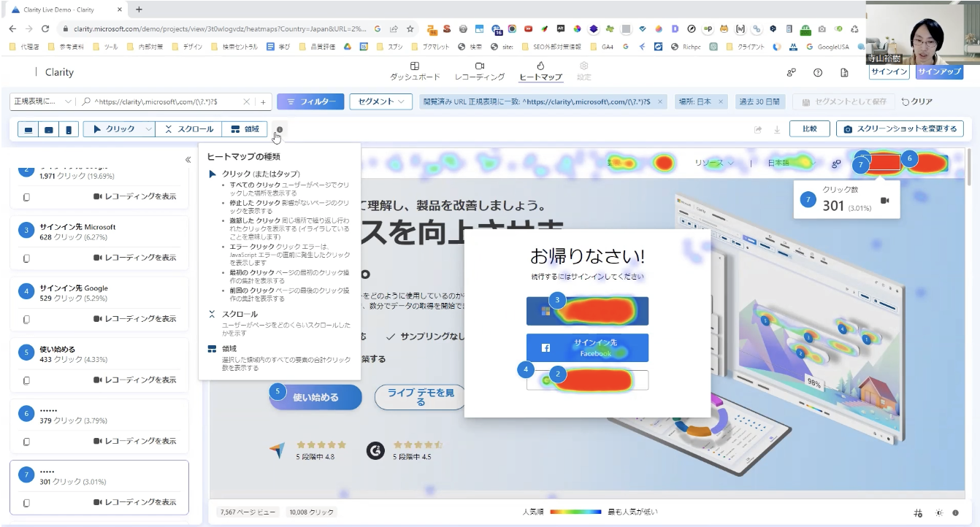Select the tablet device view icon
This screenshot has width=980, height=527.
click(x=49, y=129)
